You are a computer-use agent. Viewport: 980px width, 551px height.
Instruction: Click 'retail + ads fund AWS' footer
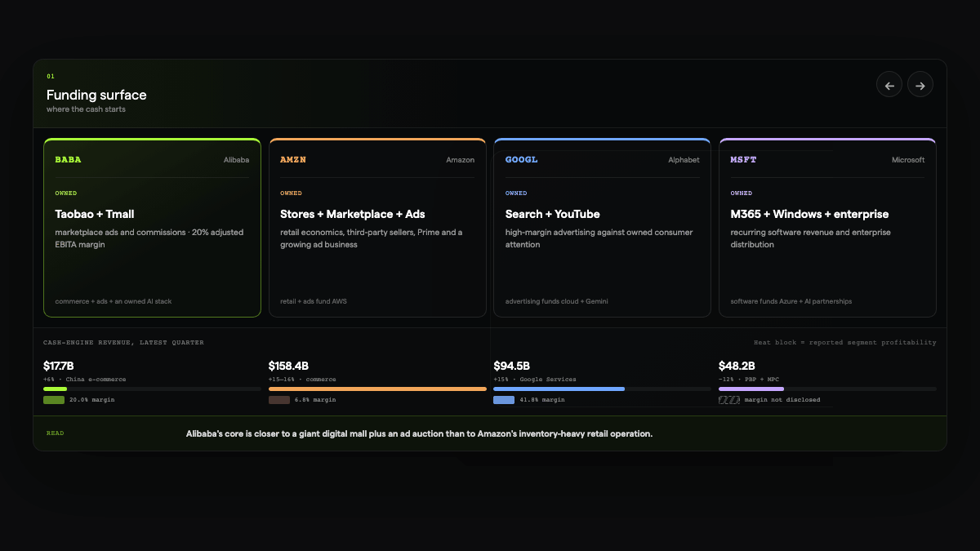(x=314, y=301)
